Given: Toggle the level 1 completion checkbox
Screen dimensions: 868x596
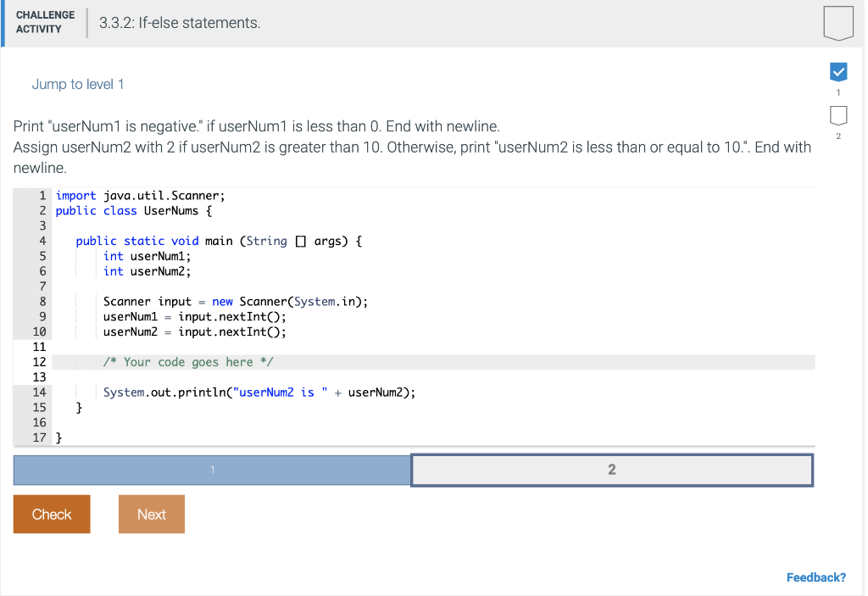Looking at the screenshot, I should pos(838,72).
